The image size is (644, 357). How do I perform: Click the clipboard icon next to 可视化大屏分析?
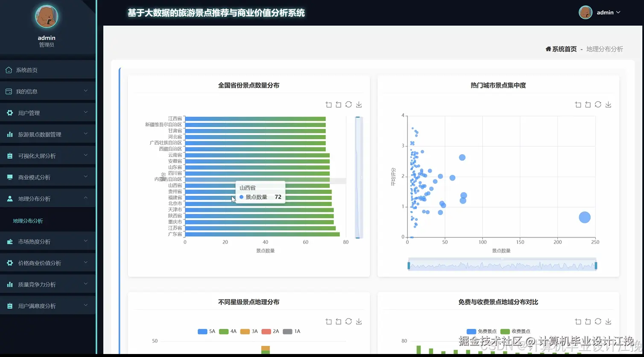10,156
